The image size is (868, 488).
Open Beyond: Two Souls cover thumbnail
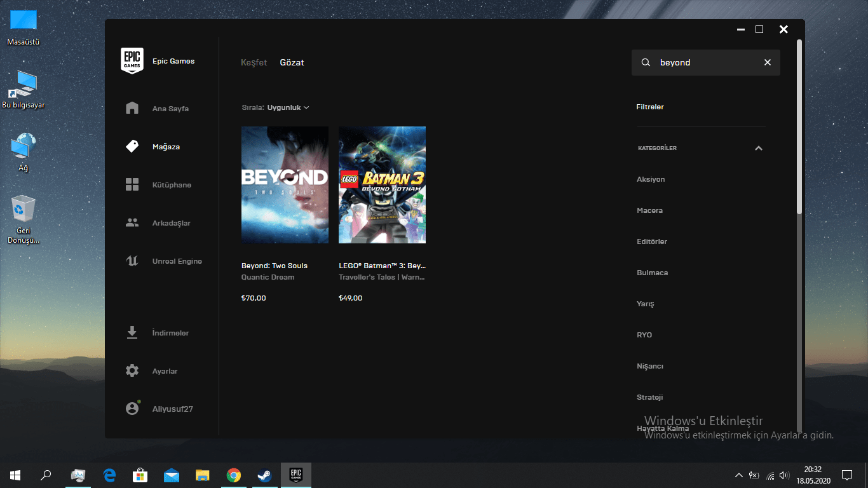pyautogui.click(x=285, y=185)
